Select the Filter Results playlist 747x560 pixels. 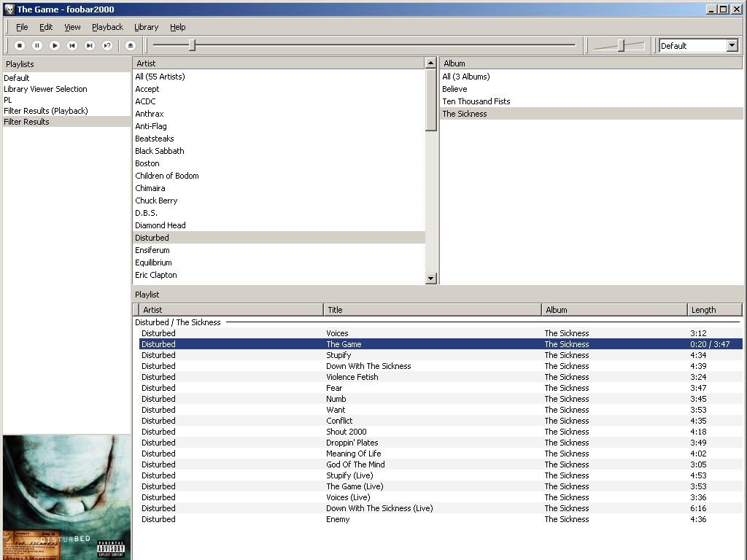(x=66, y=122)
